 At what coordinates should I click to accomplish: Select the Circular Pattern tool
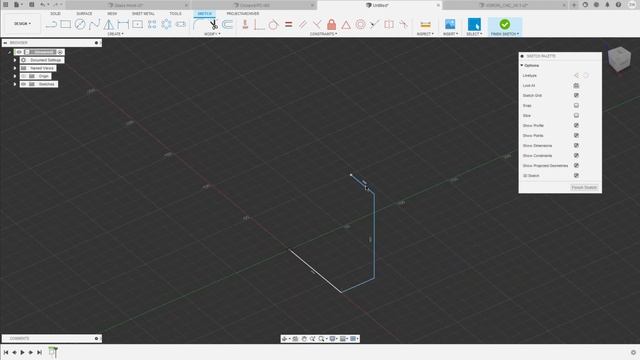point(166,24)
